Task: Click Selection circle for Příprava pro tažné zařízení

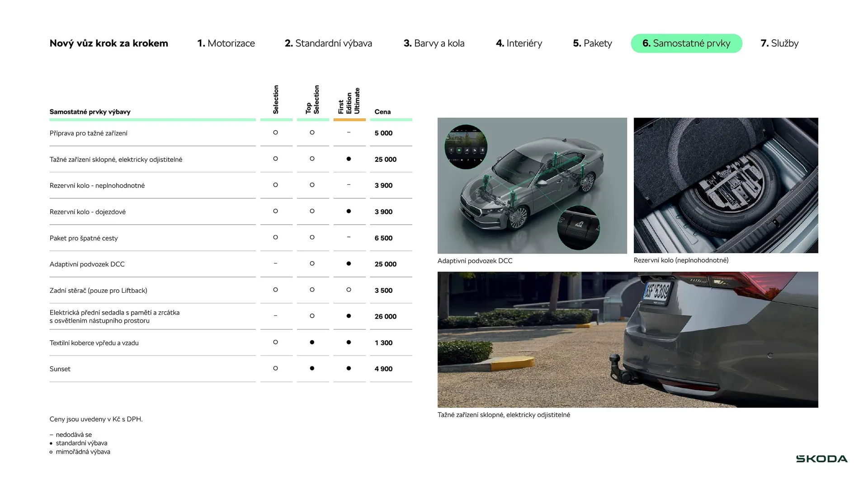Action: click(276, 132)
